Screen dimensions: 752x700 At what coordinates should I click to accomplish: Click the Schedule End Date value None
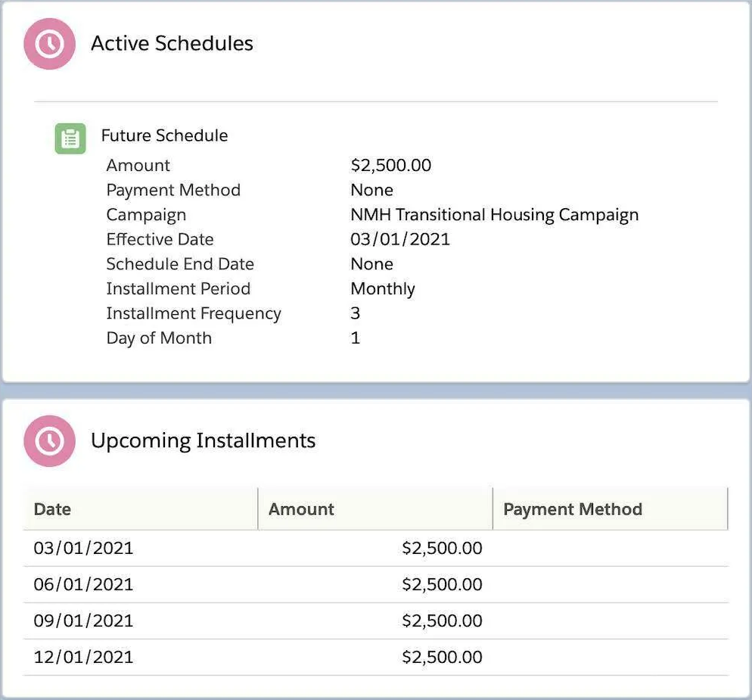coord(371,264)
